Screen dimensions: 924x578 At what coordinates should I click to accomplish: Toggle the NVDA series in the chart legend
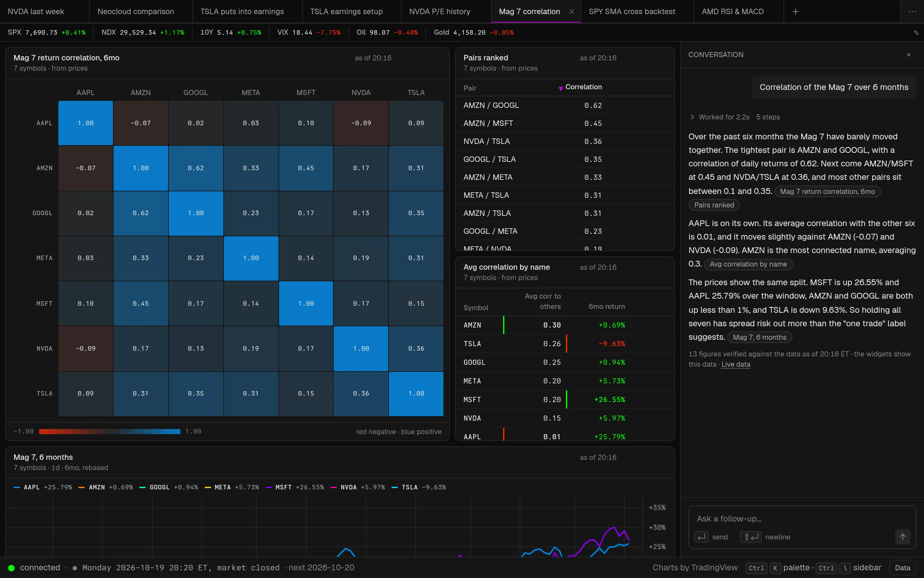358,487
